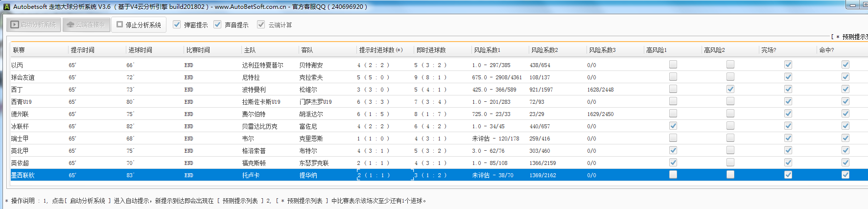
Task: Select the 英依超 row with 福克斯顿
Action: pyautogui.click(x=254, y=163)
